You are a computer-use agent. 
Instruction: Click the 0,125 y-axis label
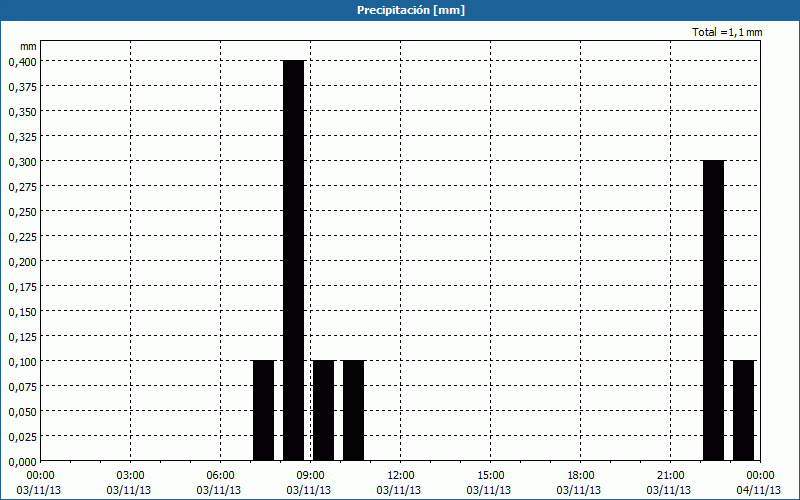click(x=22, y=337)
